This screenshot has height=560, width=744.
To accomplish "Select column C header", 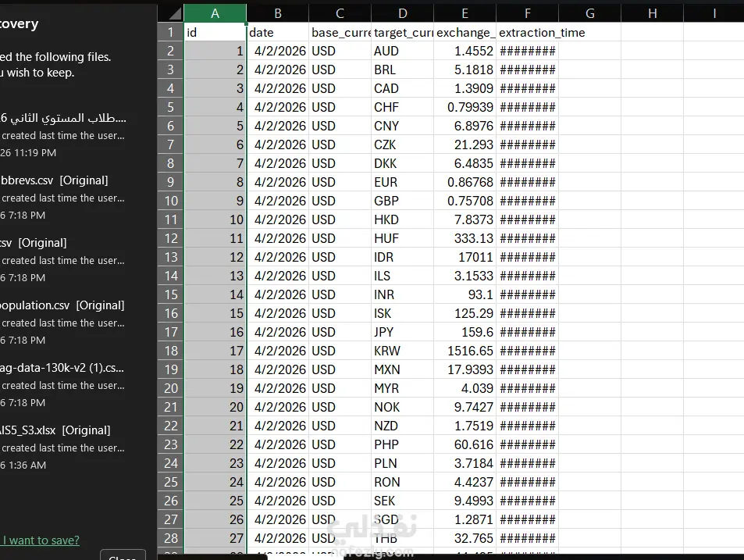I will click(340, 13).
